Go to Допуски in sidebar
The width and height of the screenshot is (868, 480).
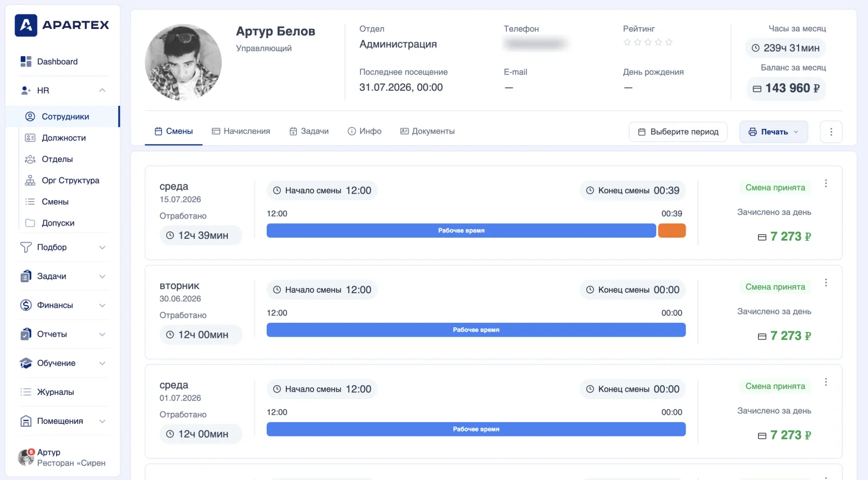(x=58, y=223)
